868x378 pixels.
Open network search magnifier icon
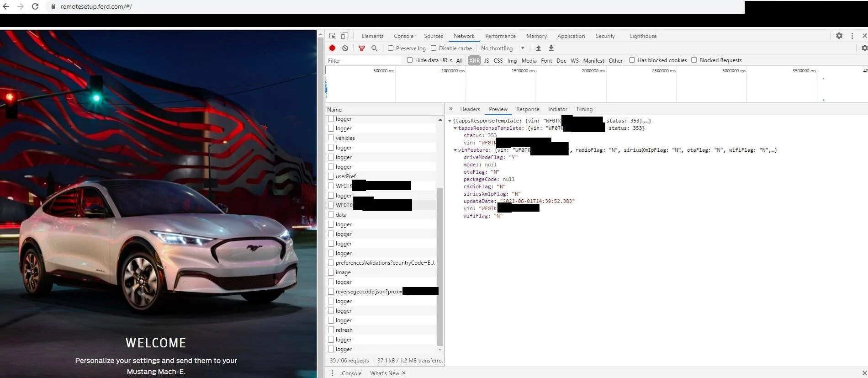375,48
